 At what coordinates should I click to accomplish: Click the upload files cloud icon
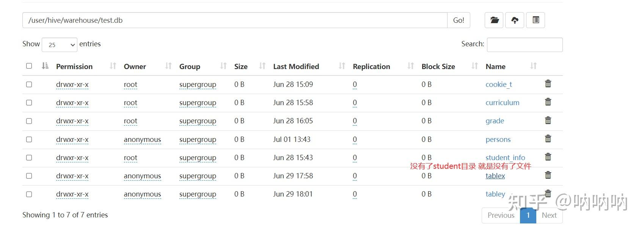tap(515, 20)
